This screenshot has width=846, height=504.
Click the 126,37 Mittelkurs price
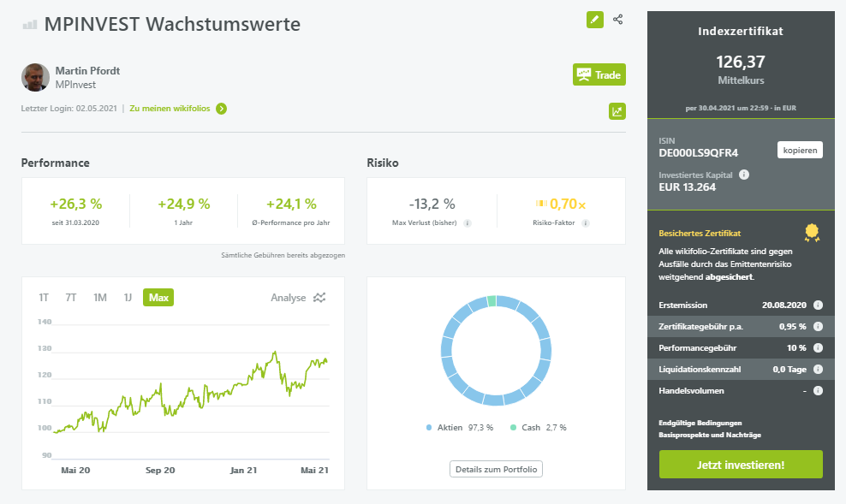point(741,62)
